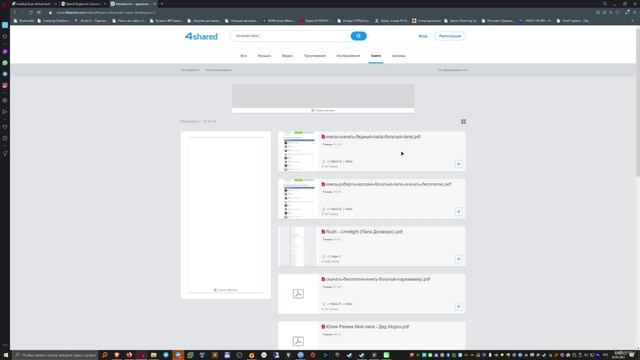The width and height of the screenshot is (640, 360).
Task: Click the top-left browser menu logo
Action: point(5,4)
